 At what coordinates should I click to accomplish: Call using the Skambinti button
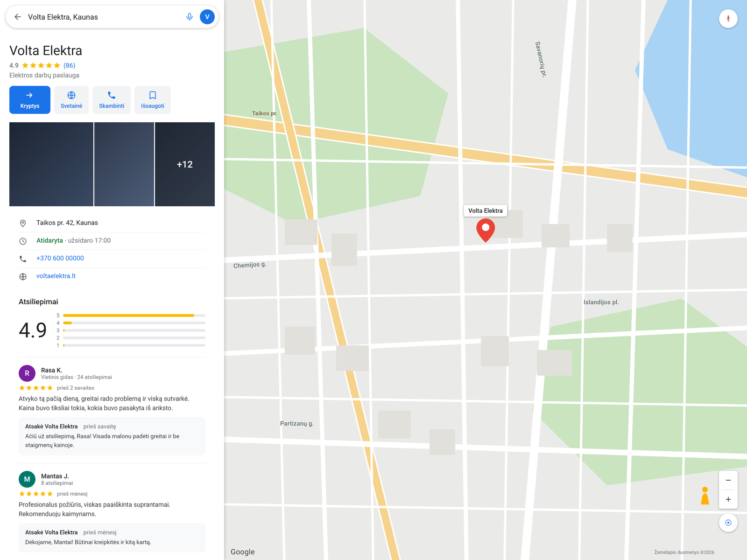point(112,100)
